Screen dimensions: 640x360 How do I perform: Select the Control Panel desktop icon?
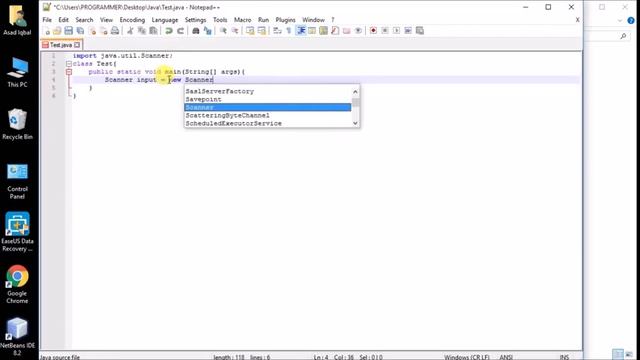17,182
